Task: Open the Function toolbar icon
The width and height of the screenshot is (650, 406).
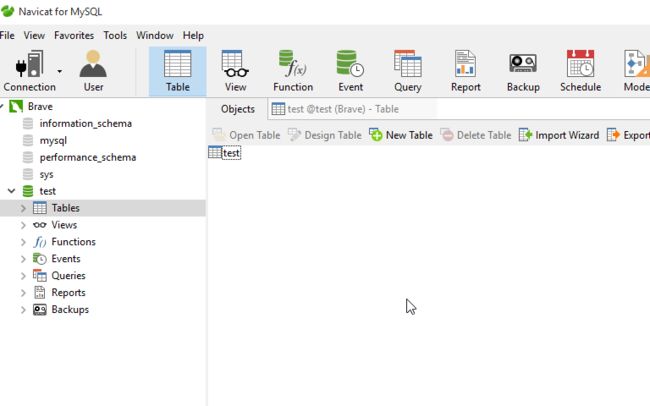Action: (x=293, y=71)
